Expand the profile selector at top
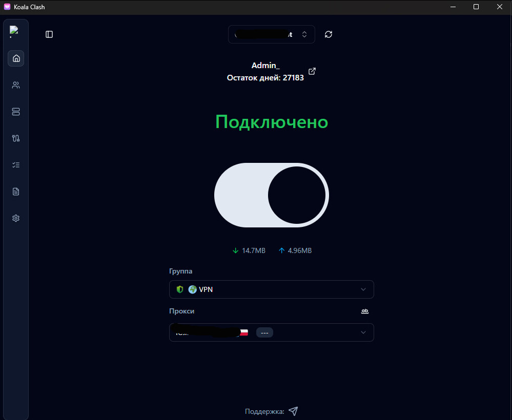 (x=272, y=34)
